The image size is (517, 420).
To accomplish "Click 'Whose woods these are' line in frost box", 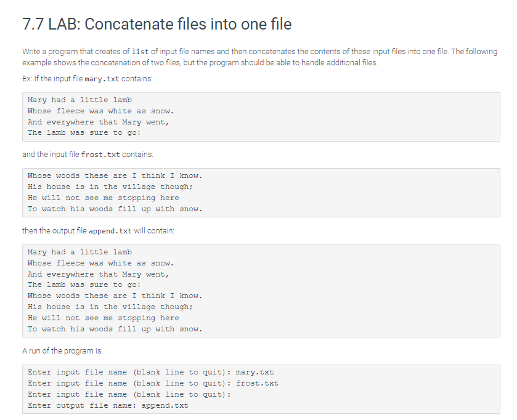I will tap(115, 176).
